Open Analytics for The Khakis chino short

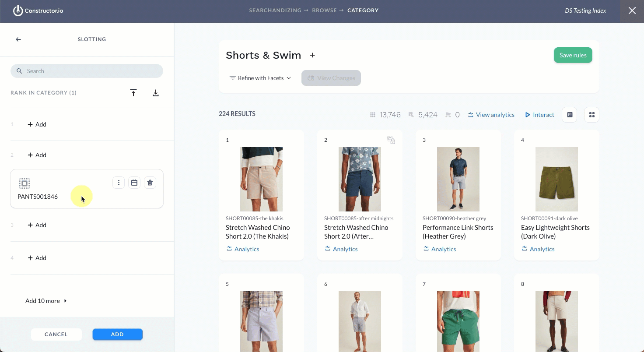(x=243, y=249)
